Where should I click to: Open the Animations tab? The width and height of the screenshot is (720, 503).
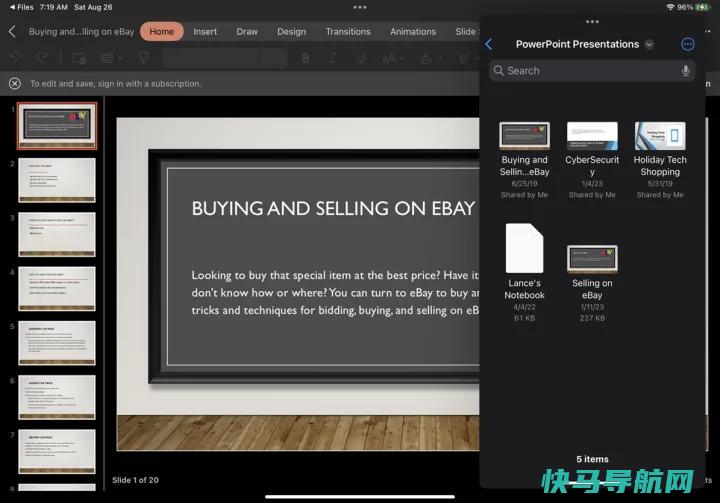click(413, 32)
